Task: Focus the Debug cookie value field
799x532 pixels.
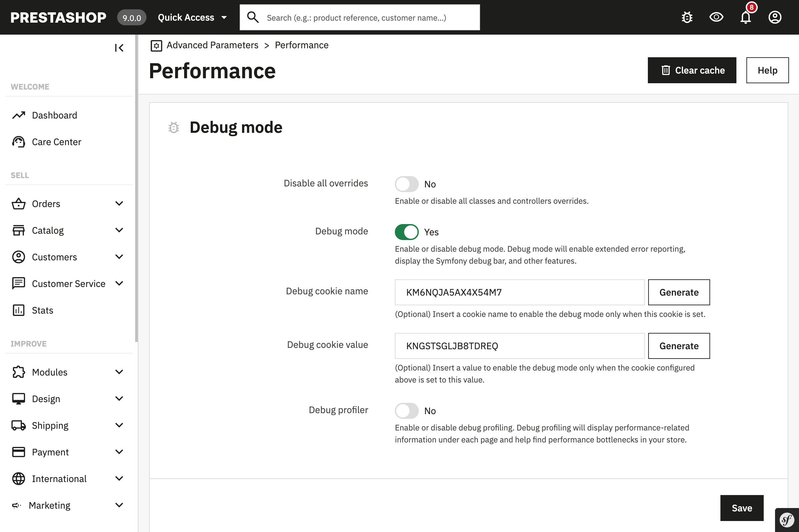Action: click(x=519, y=346)
